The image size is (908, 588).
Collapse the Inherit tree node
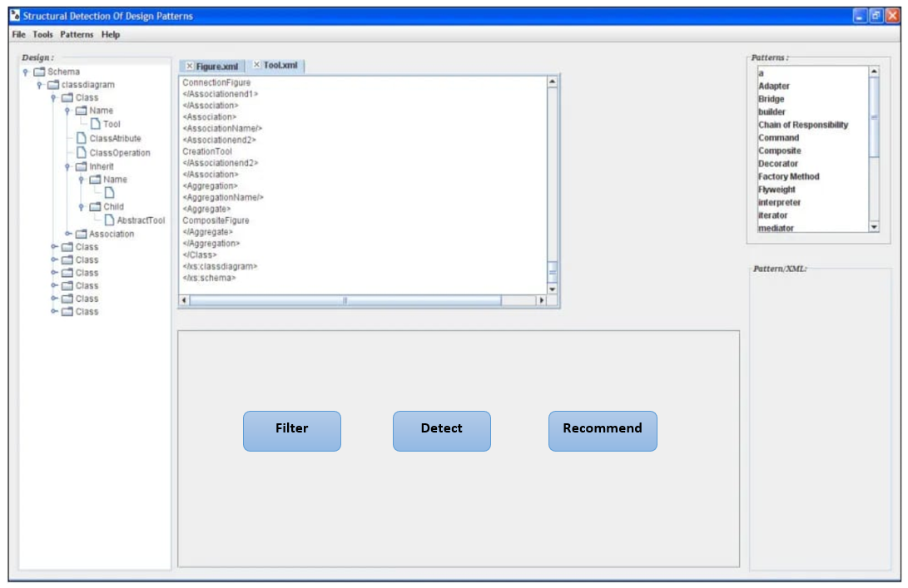pyautogui.click(x=67, y=166)
